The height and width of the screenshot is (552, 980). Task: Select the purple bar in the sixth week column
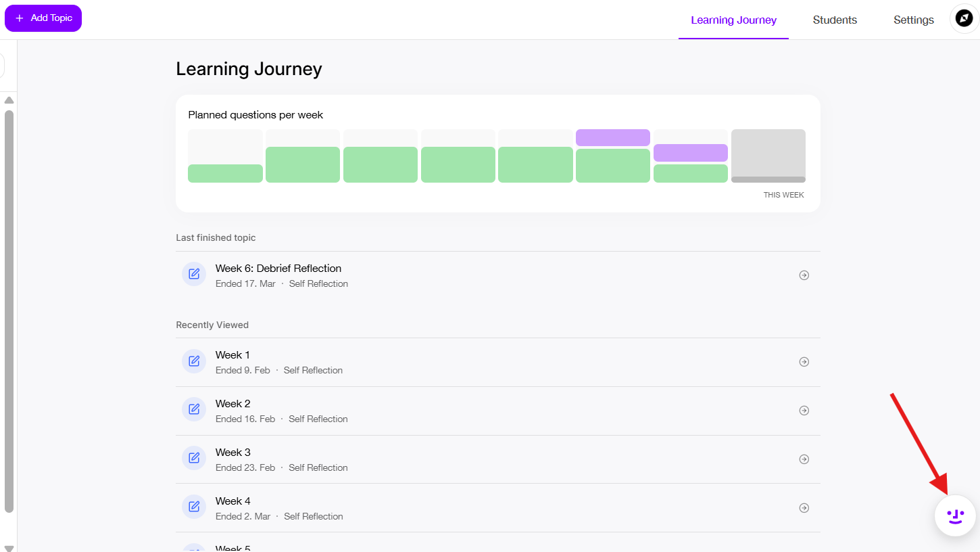[613, 137]
